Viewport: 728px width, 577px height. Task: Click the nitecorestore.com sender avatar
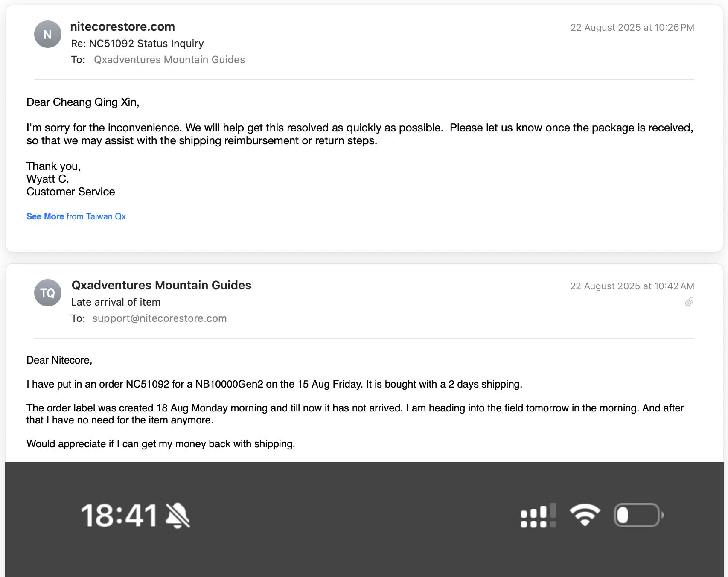click(x=47, y=35)
